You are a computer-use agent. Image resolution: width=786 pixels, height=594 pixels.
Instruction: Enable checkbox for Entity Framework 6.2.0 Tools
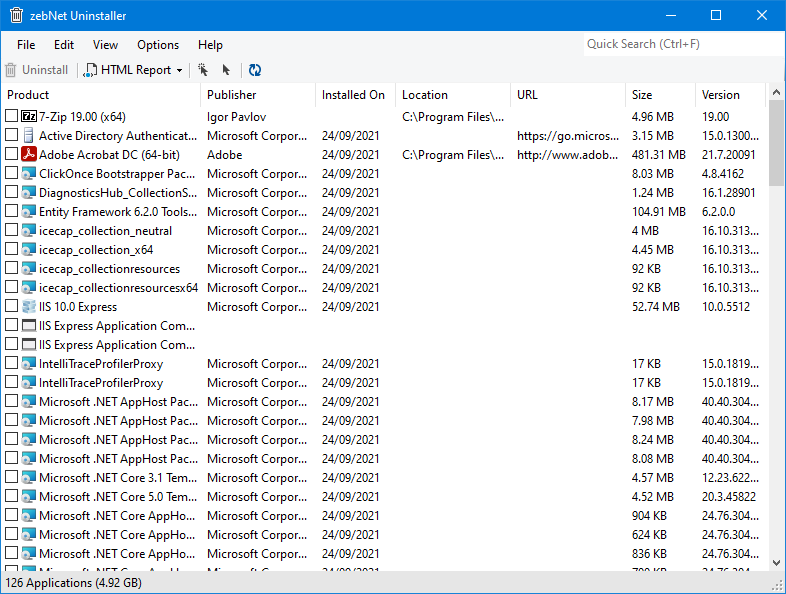pos(12,212)
